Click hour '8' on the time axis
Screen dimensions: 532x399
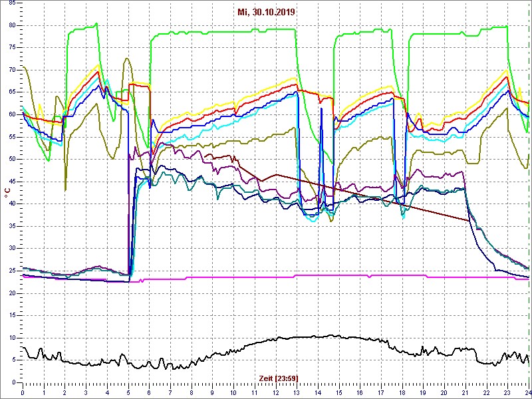tap(191, 391)
